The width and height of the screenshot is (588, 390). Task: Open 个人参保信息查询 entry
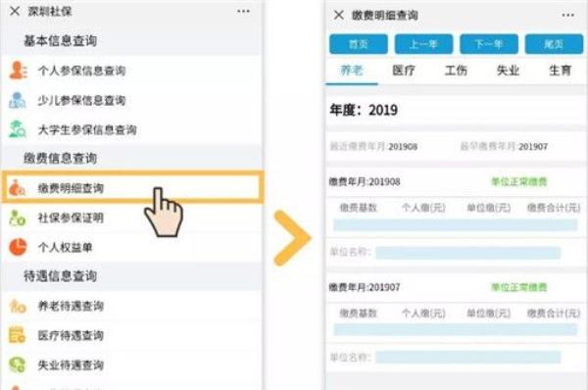[x=131, y=71]
